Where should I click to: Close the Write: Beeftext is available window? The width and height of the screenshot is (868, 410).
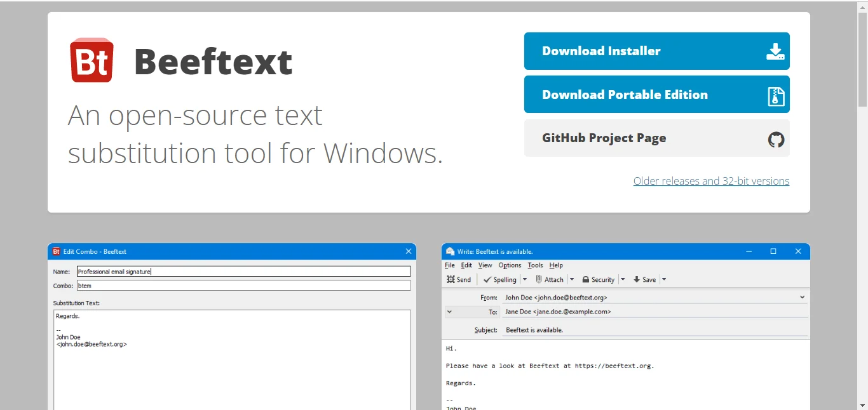point(798,251)
